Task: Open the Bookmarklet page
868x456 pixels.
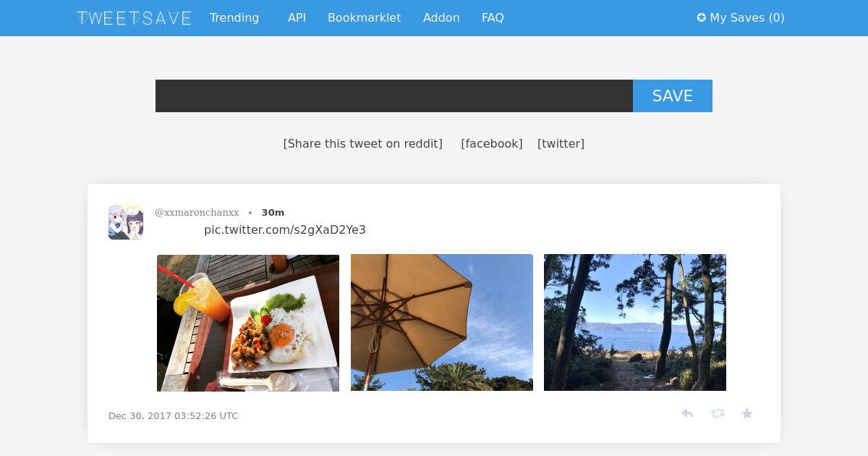Action: [x=364, y=17]
